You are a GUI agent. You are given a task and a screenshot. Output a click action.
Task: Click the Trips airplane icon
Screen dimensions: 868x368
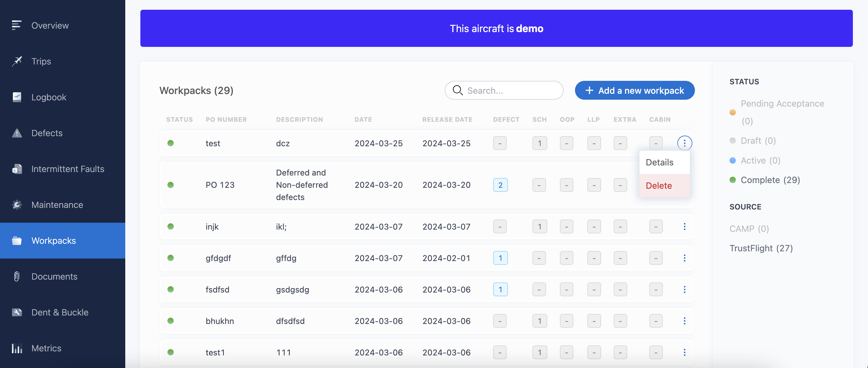(x=17, y=61)
